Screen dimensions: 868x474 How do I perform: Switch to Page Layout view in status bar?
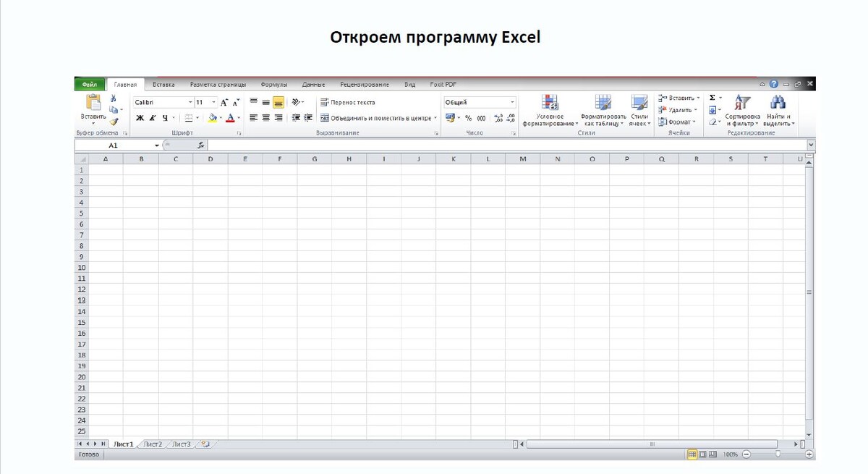tap(702, 454)
